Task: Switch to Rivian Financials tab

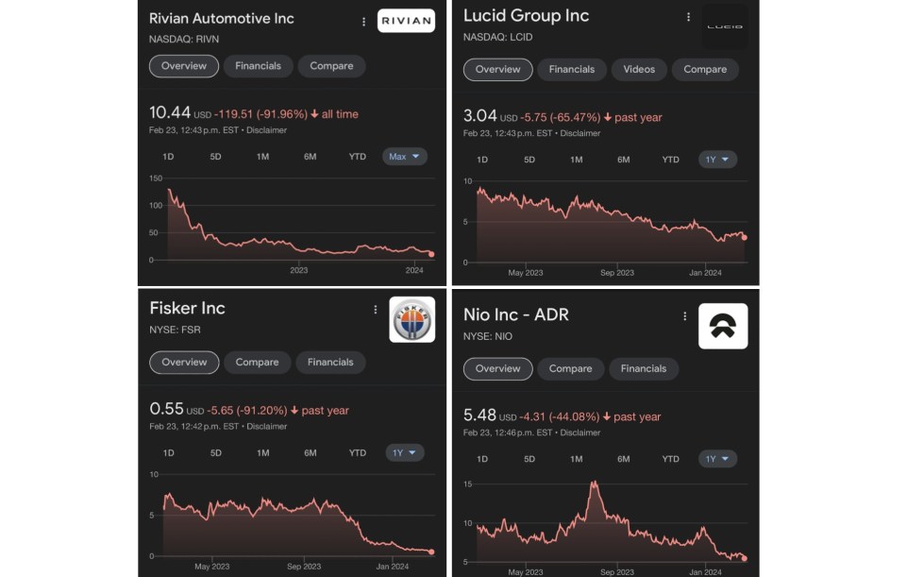Action: (x=258, y=66)
